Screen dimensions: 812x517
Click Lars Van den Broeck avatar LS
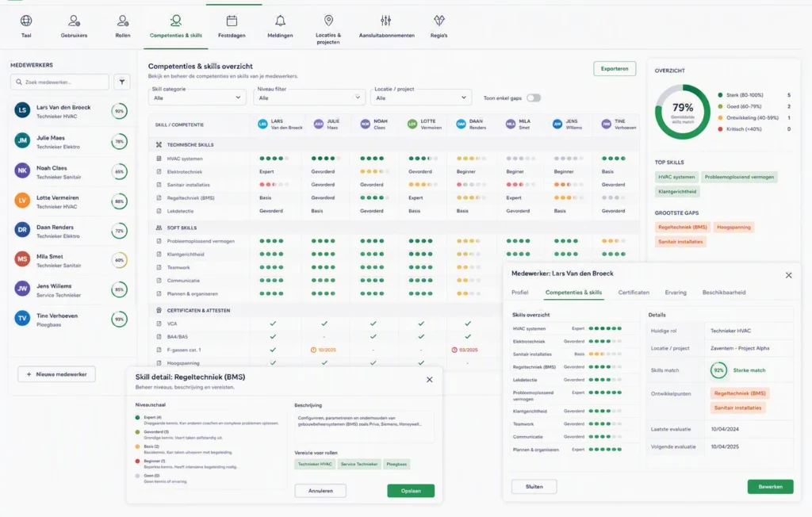point(22,110)
